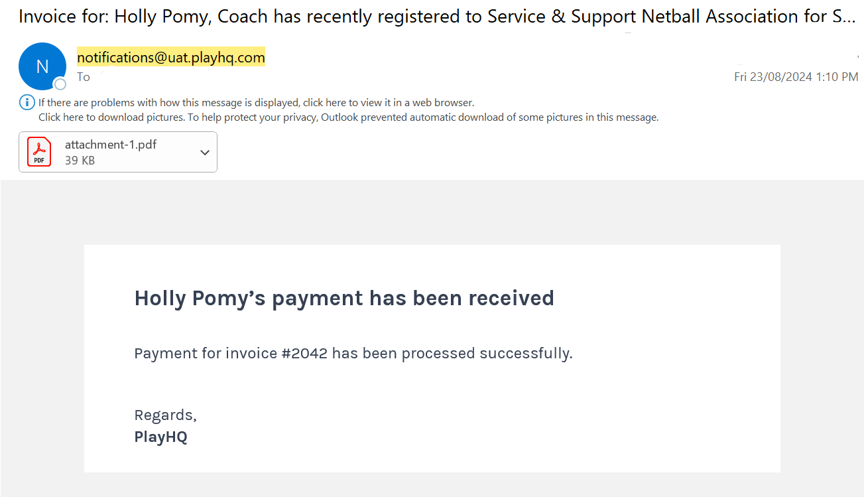Click the payment has been received heading
This screenshot has width=868, height=497.
(x=344, y=299)
